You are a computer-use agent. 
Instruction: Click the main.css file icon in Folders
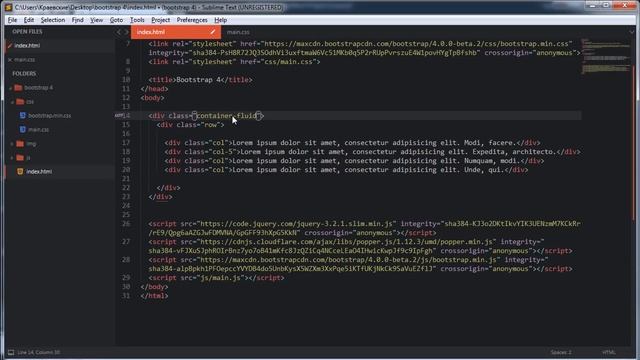[x=22, y=129]
